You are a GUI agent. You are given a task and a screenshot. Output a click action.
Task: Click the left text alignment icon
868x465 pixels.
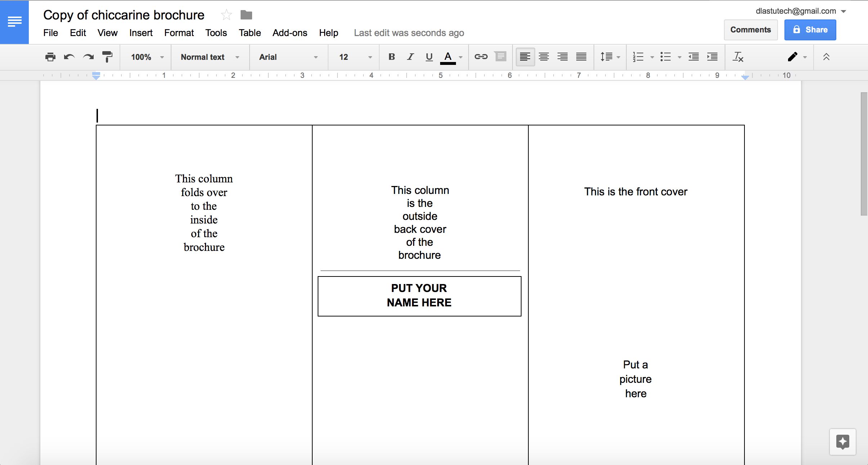524,57
